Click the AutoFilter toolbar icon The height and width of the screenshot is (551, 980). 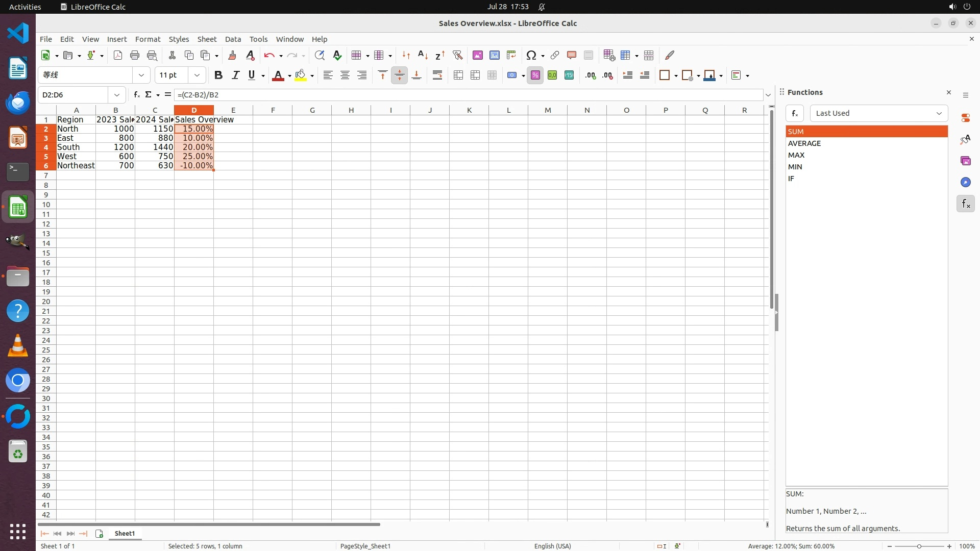[457, 55]
